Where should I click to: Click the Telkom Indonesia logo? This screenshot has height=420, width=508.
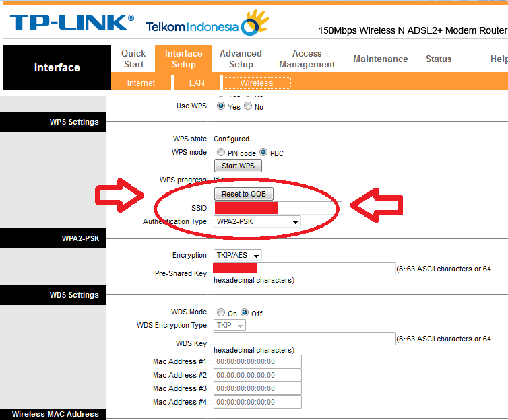point(208,23)
